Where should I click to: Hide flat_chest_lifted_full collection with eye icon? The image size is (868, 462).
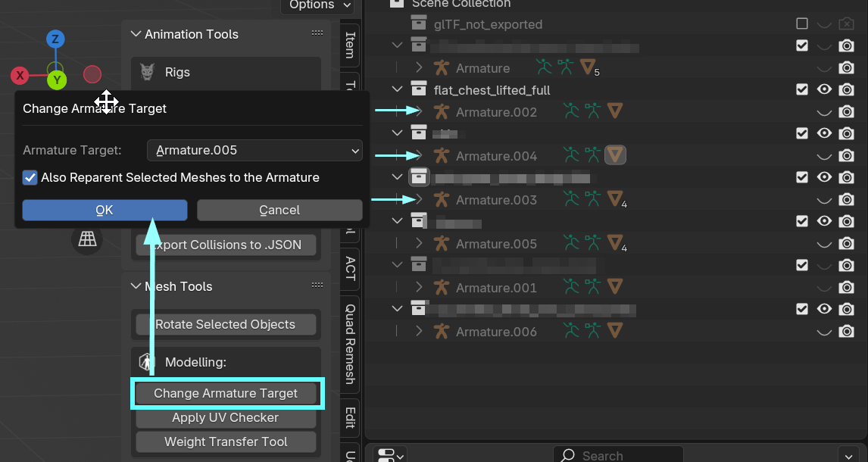tap(824, 89)
